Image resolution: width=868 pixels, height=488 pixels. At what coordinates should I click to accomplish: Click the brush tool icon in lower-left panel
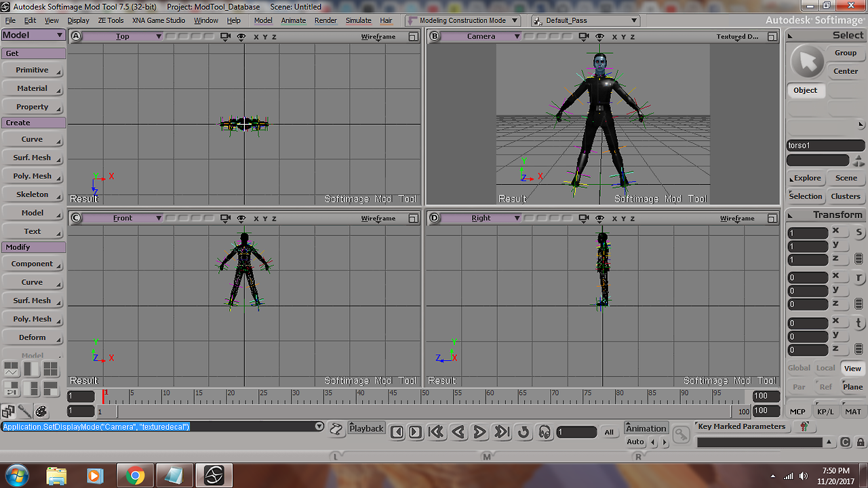(x=24, y=411)
